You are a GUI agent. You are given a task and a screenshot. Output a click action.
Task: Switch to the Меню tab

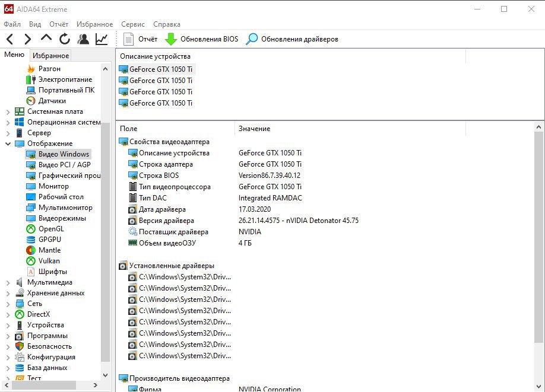[x=14, y=55]
